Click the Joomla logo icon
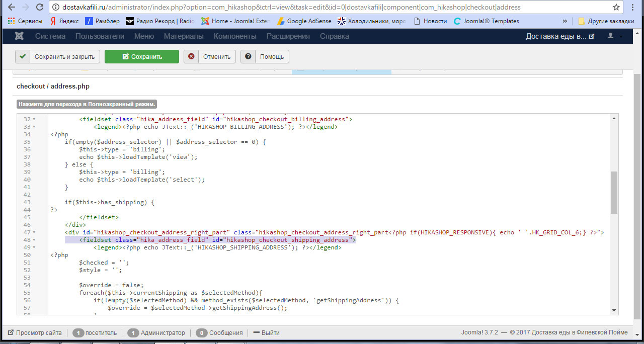Screen dimensions: 644x344 (20, 36)
